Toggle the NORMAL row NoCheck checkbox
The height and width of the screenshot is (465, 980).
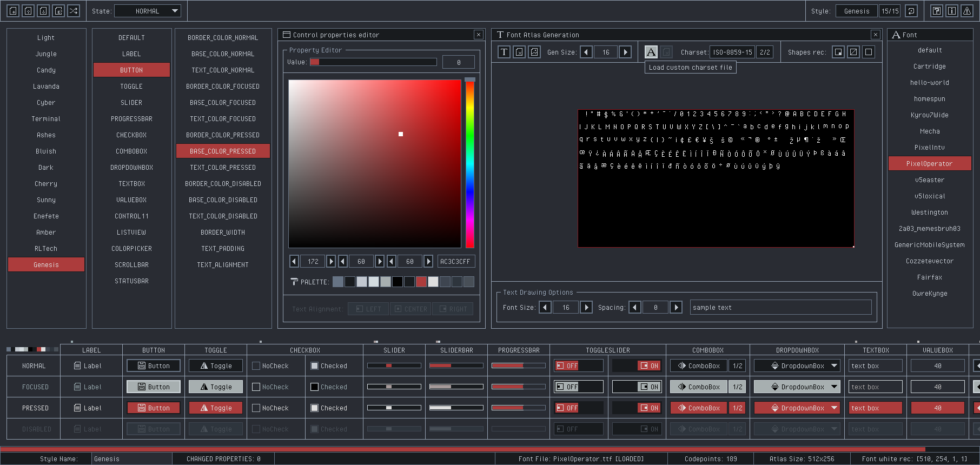coord(256,366)
